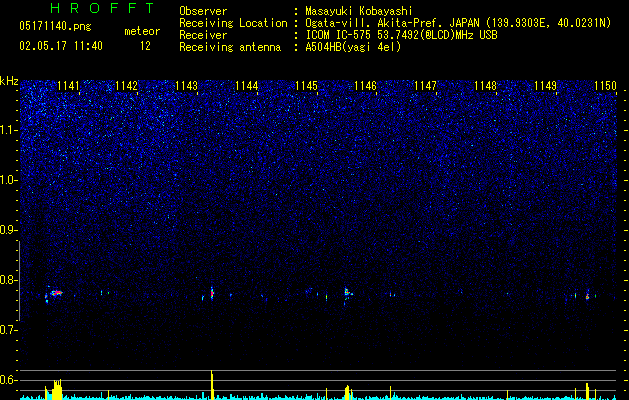Click the Receiving antenna label
The height and width of the screenshot is (400, 629).
point(230,47)
